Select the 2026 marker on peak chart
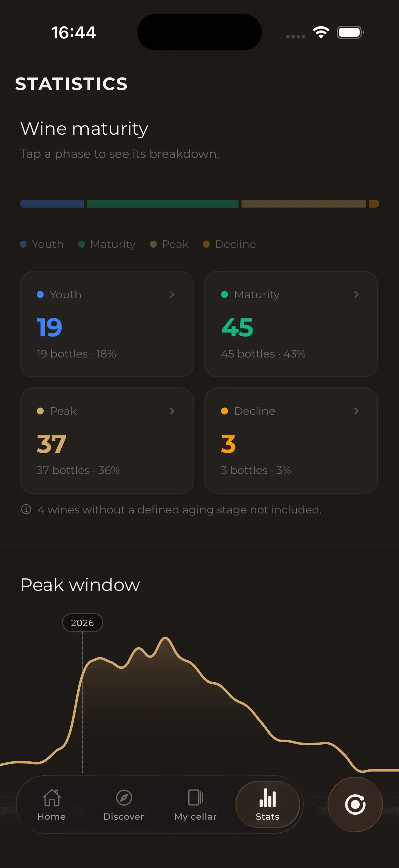Image resolution: width=399 pixels, height=868 pixels. tap(82, 623)
